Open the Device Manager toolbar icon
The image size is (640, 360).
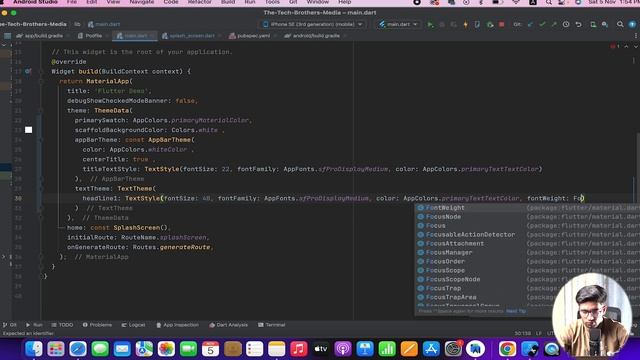pos(593,24)
